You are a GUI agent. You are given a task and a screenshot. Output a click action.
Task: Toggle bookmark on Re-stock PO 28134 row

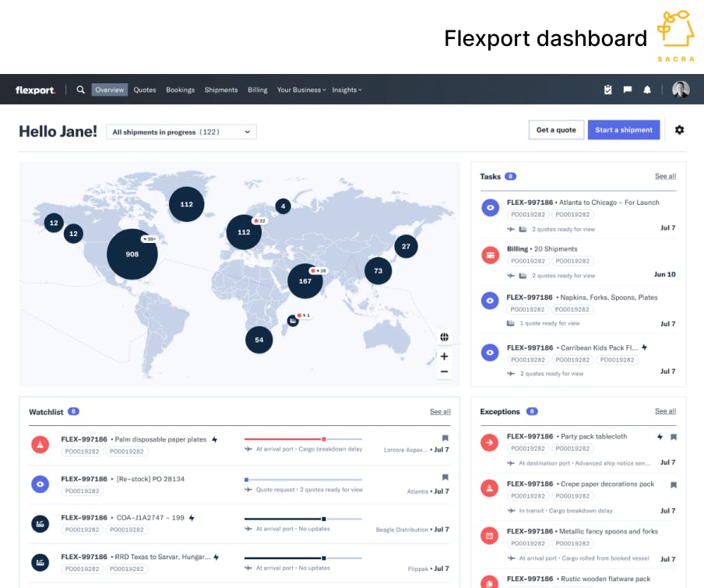click(445, 477)
